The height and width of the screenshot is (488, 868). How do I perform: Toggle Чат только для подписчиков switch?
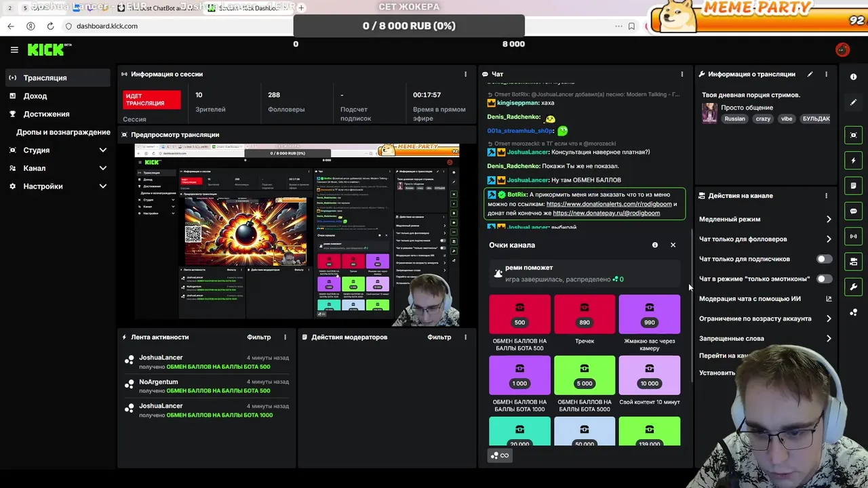point(824,259)
